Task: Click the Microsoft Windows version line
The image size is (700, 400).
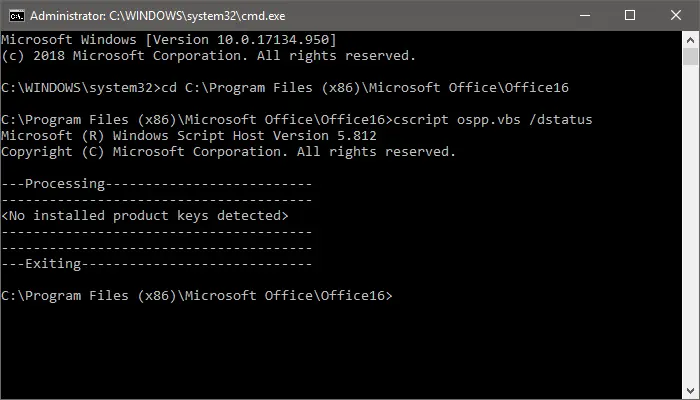Action: point(168,38)
